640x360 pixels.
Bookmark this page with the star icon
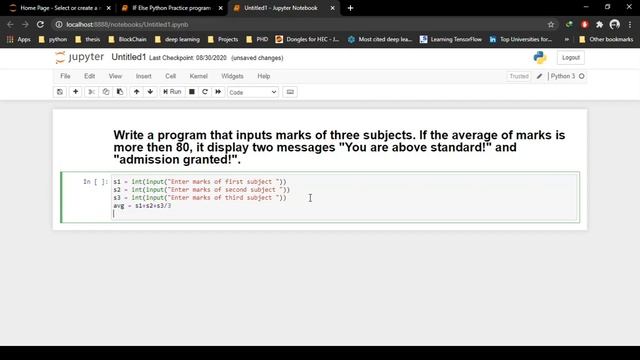click(x=551, y=24)
